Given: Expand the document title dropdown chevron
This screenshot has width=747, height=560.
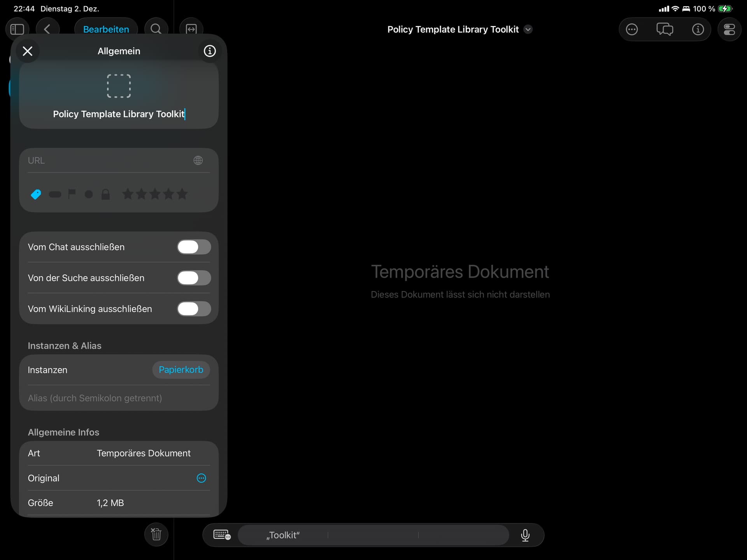Looking at the screenshot, I should [x=528, y=30].
